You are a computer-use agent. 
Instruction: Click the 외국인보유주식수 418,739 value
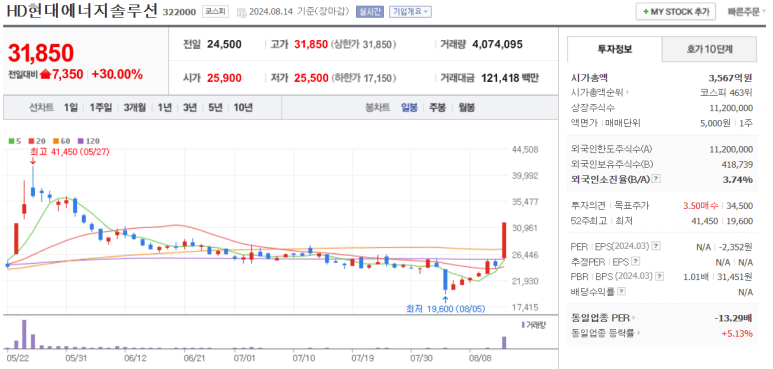736,165
